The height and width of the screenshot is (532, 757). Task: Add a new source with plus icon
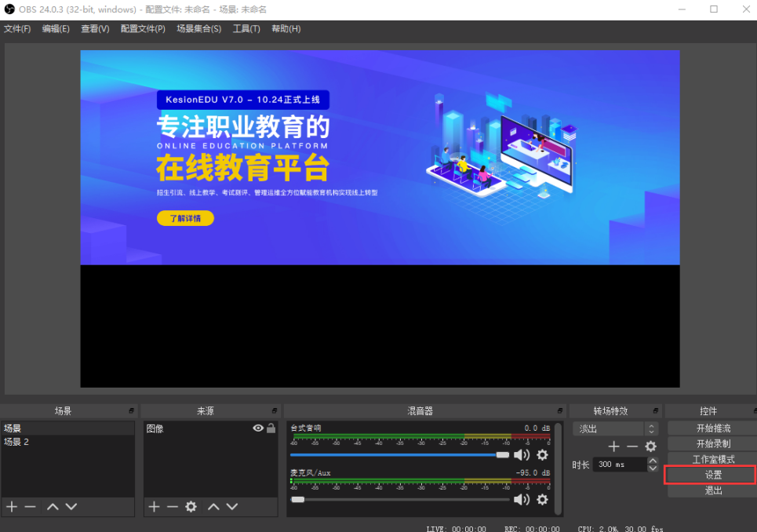[x=155, y=507]
